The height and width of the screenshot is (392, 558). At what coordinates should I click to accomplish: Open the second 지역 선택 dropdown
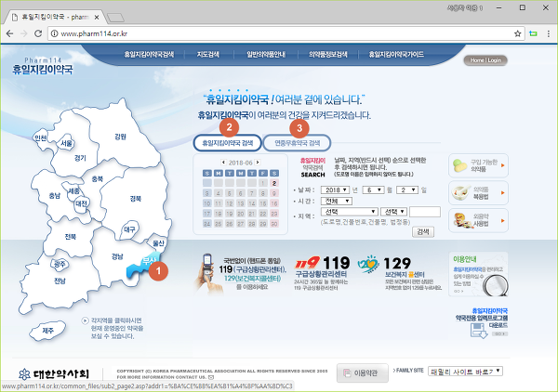[393, 212]
